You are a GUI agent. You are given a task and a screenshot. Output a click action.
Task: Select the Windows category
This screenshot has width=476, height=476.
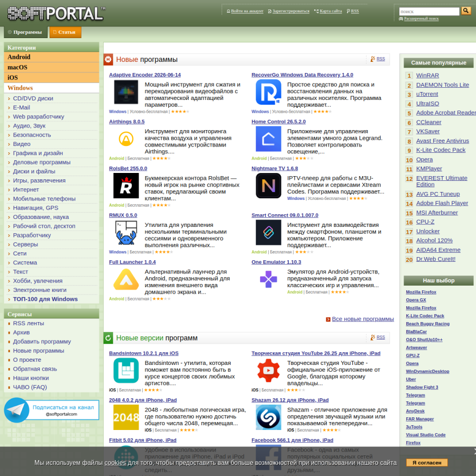52,88
